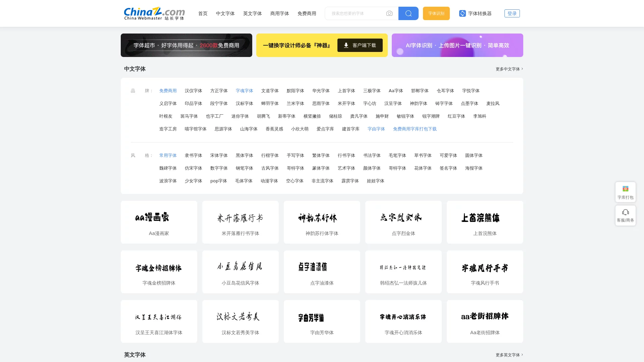Filter fonts by 手写字体 style

[295, 155]
